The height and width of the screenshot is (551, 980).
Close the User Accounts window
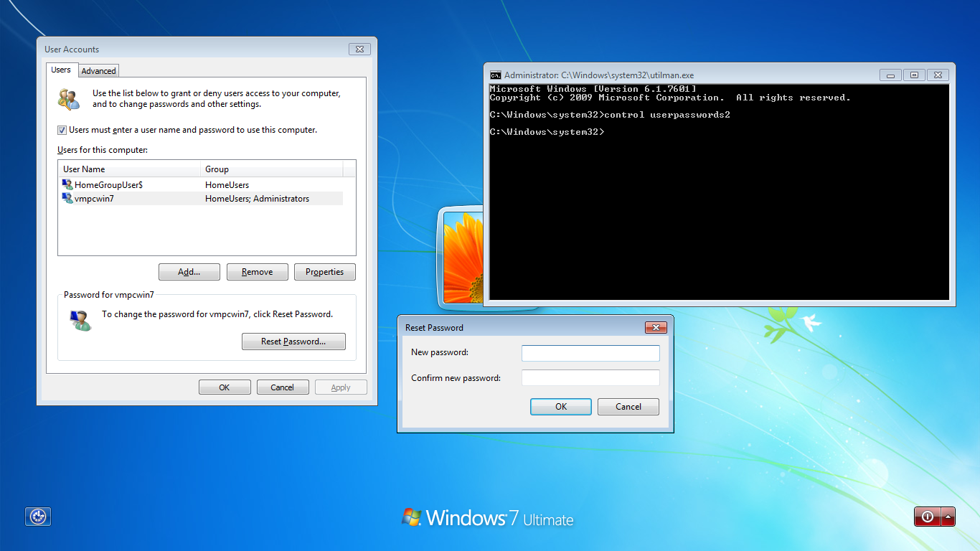pos(359,50)
